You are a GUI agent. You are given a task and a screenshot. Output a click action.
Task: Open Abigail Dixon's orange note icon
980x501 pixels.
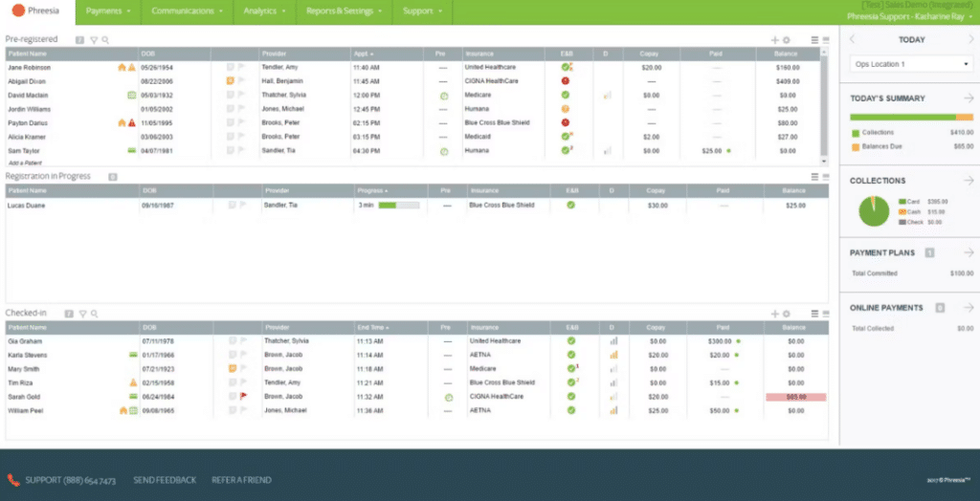(x=231, y=81)
